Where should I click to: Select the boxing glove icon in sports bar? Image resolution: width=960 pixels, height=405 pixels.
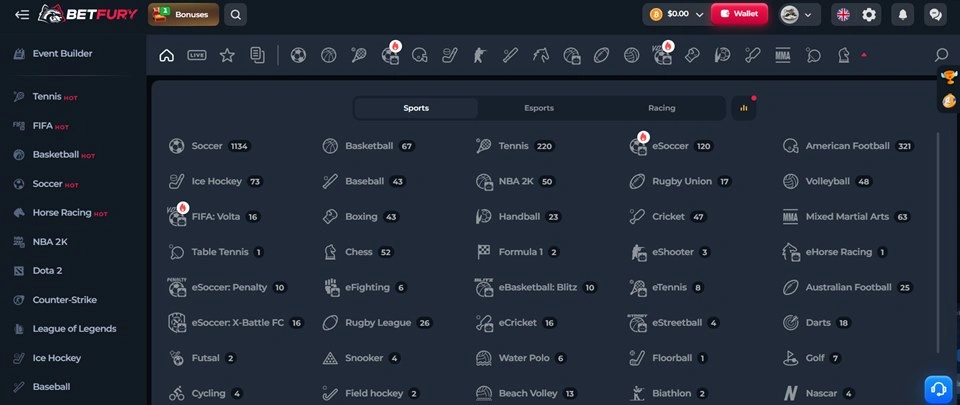pos(692,55)
